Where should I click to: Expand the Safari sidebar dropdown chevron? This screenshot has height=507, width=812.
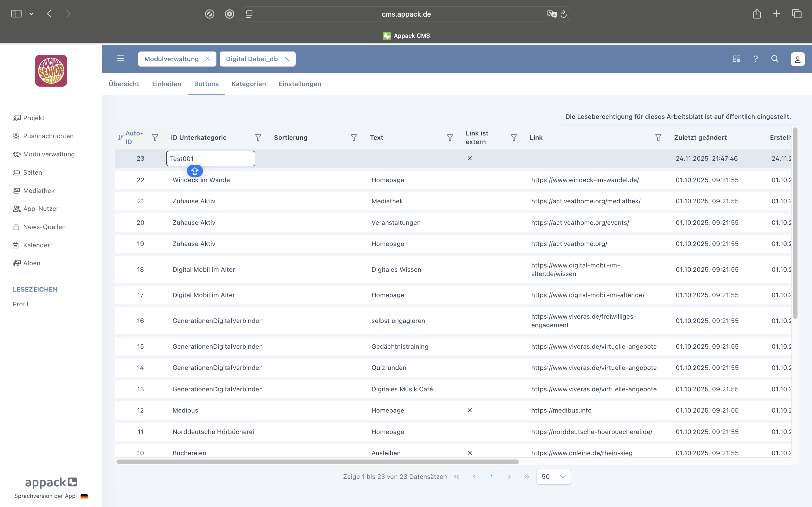pos(31,14)
